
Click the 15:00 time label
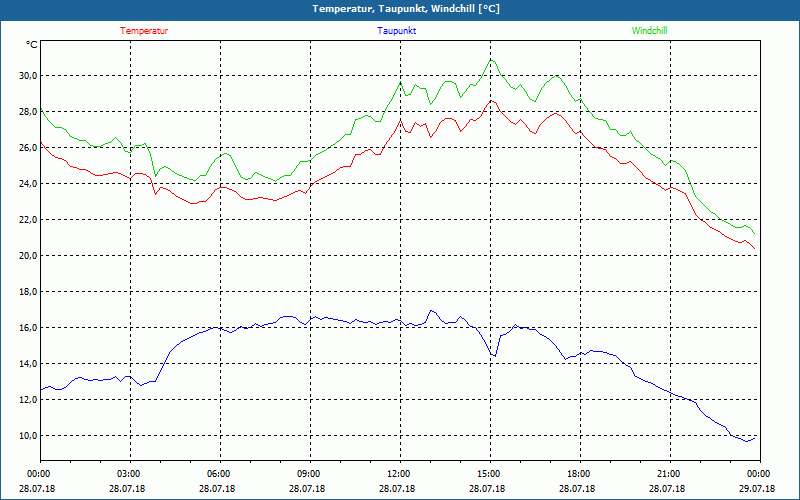coord(490,474)
